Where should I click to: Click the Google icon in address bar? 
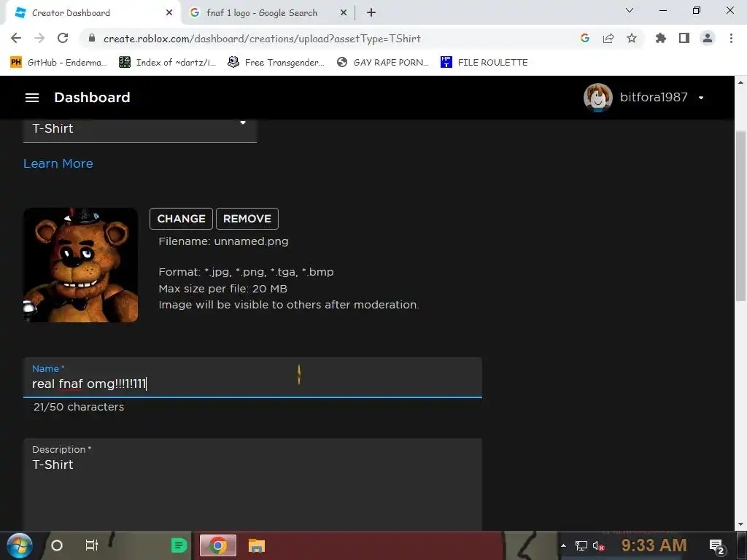584,38
